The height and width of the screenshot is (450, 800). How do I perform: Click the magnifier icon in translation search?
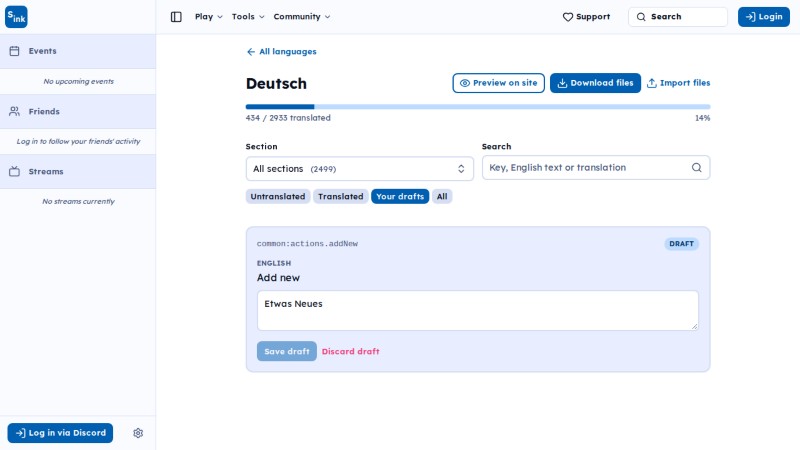(x=696, y=167)
